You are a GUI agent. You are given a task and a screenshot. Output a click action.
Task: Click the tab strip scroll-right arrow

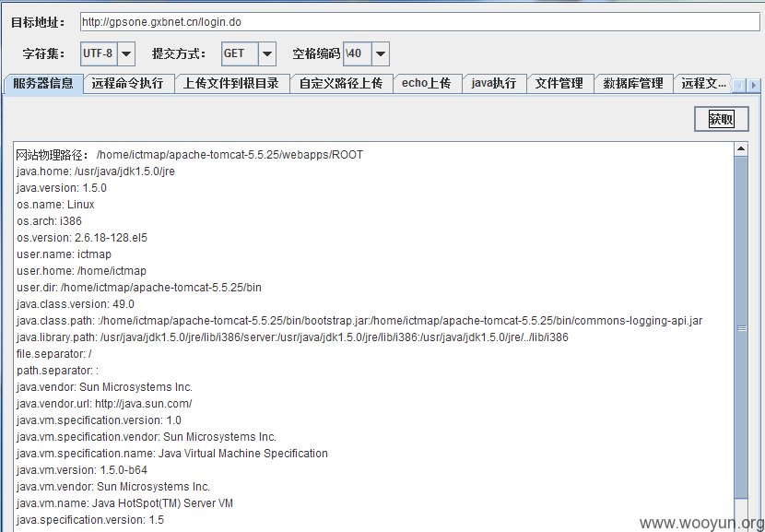(x=754, y=86)
